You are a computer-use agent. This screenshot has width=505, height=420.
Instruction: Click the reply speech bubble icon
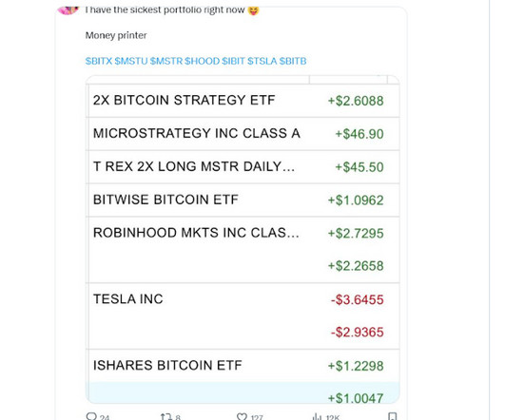coord(91,416)
